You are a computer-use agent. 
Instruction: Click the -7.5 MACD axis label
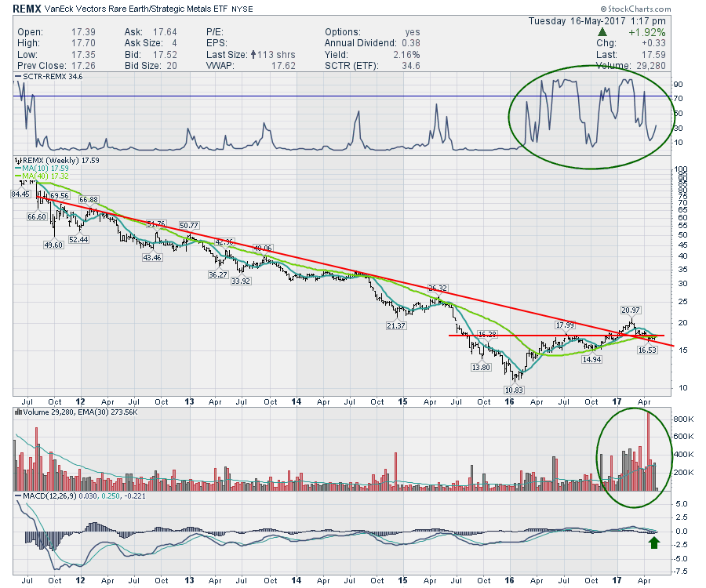click(x=680, y=572)
